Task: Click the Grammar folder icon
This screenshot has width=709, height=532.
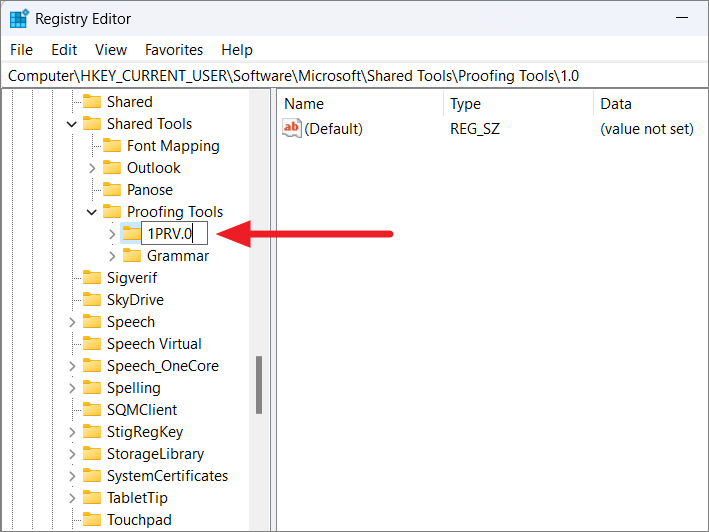Action: tap(132, 255)
